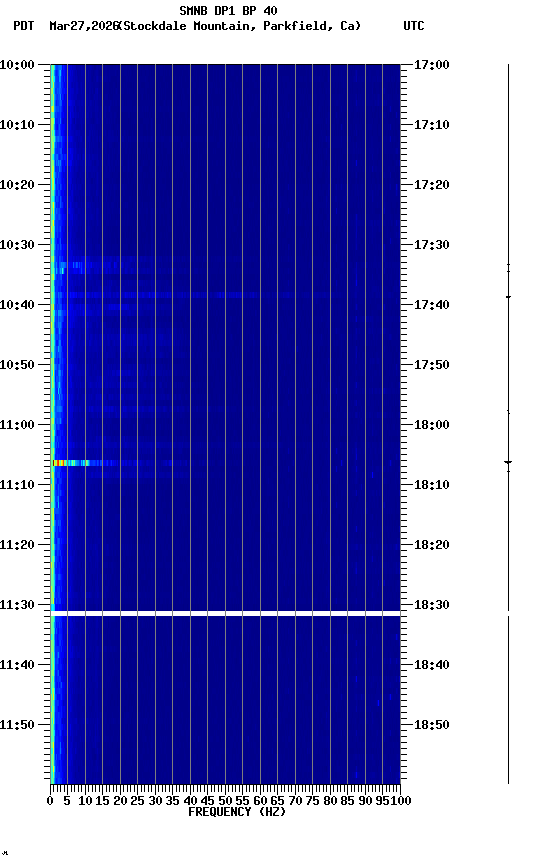The height and width of the screenshot is (864, 552).
Task: Click the 10:50 PDT time label
Action: coord(17,365)
